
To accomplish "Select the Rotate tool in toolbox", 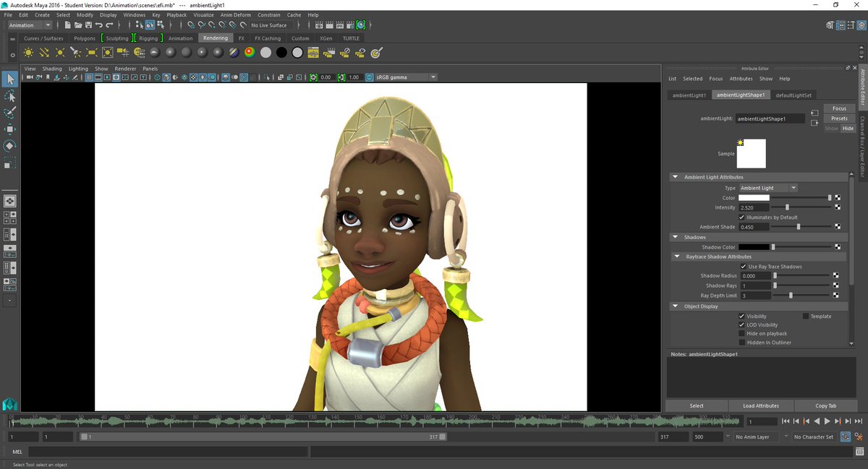I will pos(10,146).
